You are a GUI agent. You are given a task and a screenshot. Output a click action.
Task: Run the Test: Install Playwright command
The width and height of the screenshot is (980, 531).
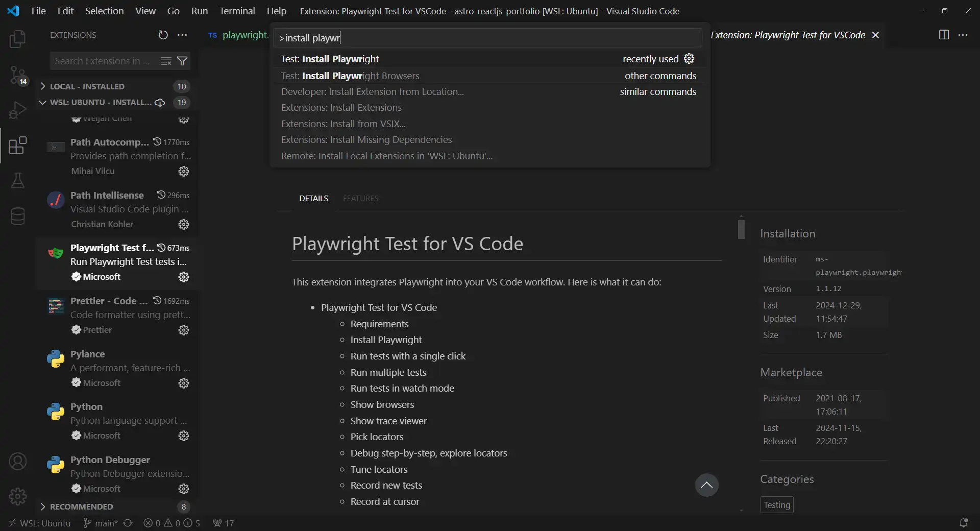(x=330, y=59)
